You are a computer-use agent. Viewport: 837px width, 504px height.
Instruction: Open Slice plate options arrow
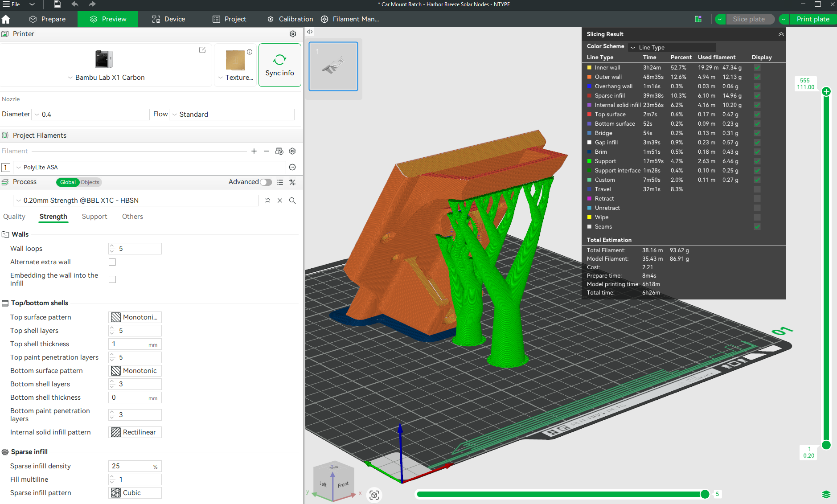pyautogui.click(x=720, y=19)
